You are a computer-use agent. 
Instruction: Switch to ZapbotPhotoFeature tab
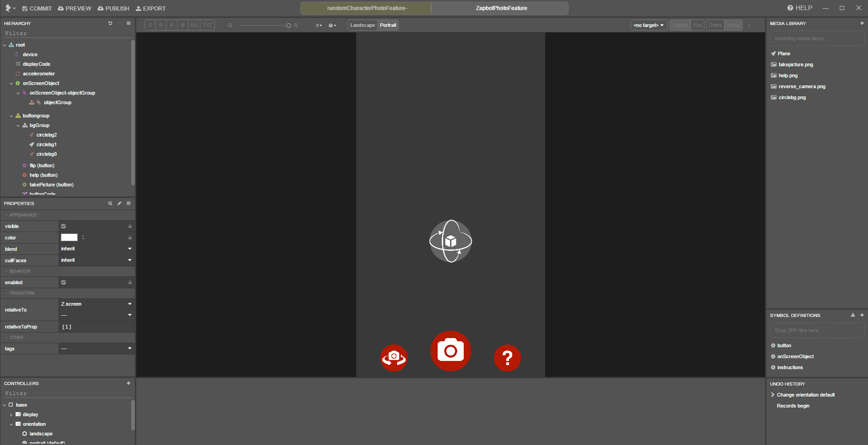pyautogui.click(x=500, y=8)
